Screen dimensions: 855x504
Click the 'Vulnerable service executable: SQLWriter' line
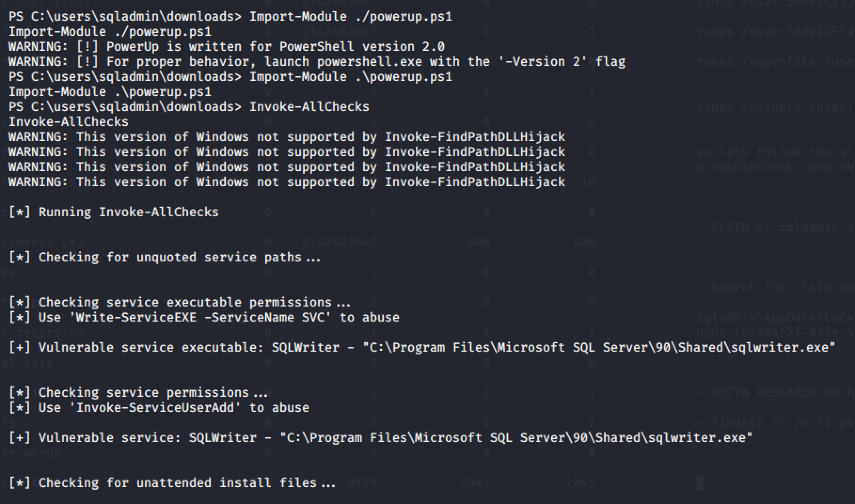coord(421,347)
